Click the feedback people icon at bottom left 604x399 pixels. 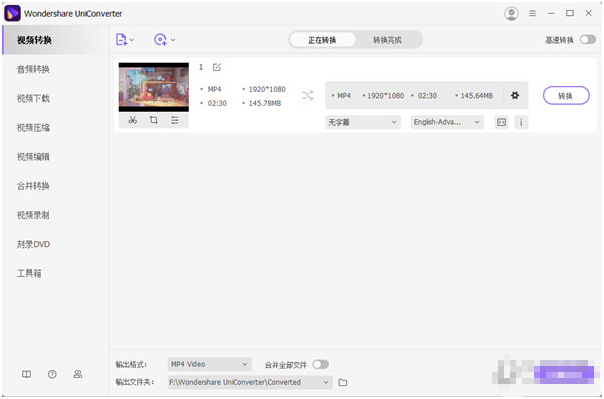tap(78, 374)
